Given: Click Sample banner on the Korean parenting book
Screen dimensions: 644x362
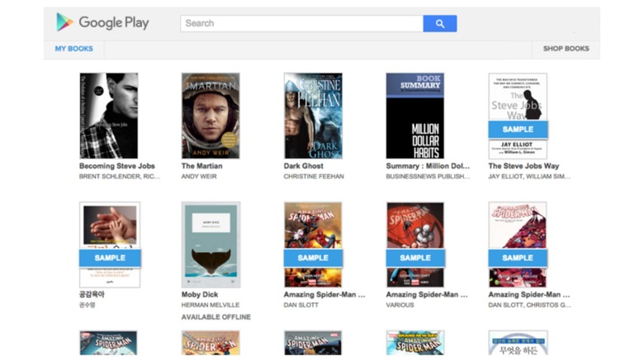Looking at the screenshot, I should (110, 258).
